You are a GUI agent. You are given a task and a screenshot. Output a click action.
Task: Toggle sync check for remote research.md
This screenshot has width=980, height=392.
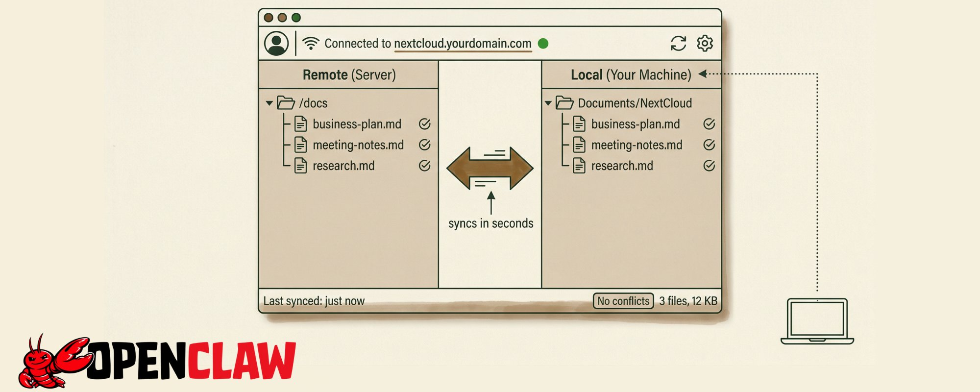424,166
